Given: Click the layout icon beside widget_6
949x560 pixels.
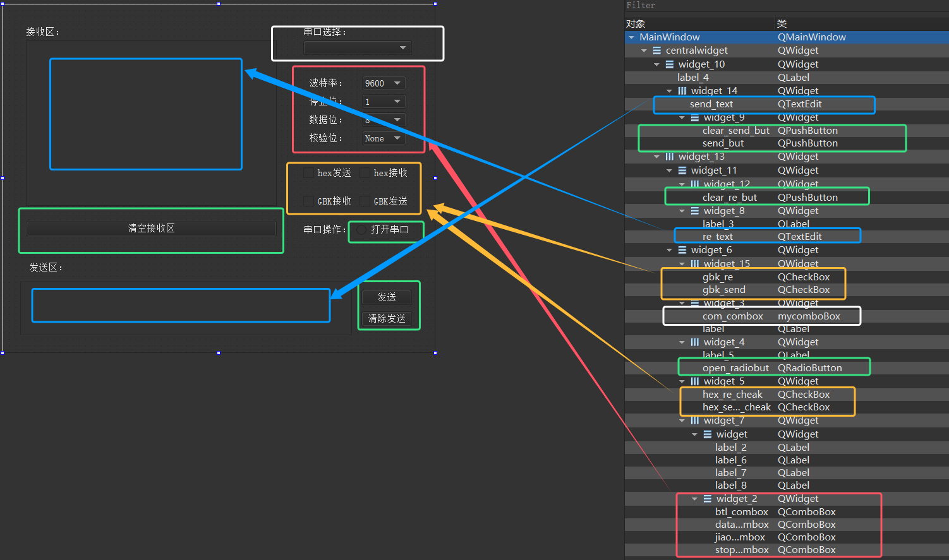Looking at the screenshot, I should tap(682, 250).
